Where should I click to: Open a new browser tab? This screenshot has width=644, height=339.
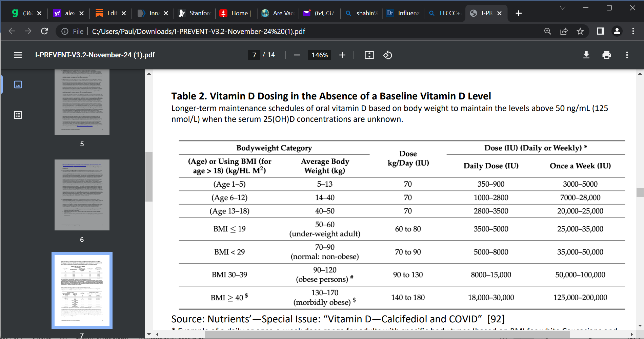(519, 13)
